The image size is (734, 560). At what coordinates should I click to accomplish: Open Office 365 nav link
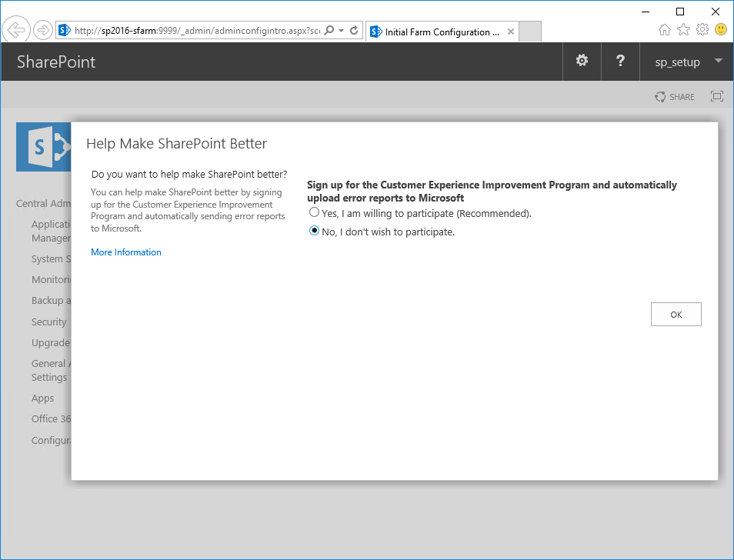pyautogui.click(x=51, y=418)
